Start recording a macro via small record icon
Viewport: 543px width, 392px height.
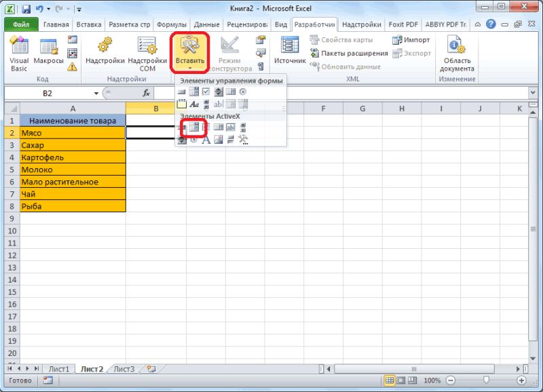click(x=72, y=39)
